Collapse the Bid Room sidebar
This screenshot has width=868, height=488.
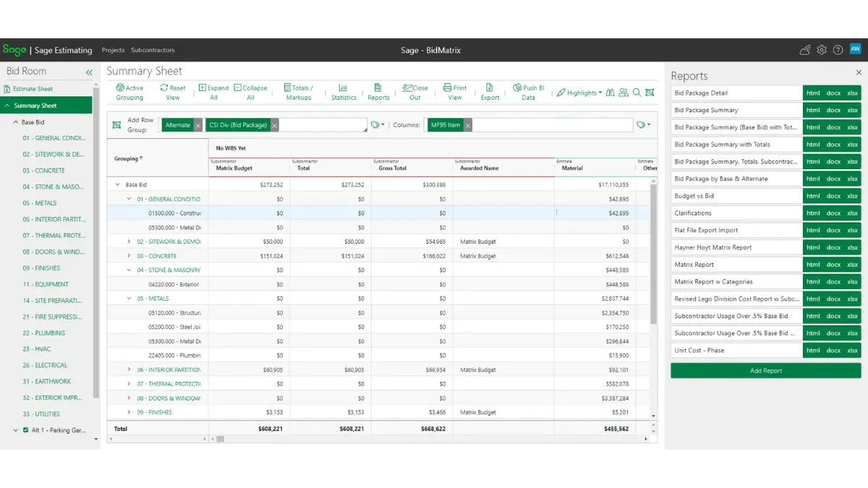point(89,72)
